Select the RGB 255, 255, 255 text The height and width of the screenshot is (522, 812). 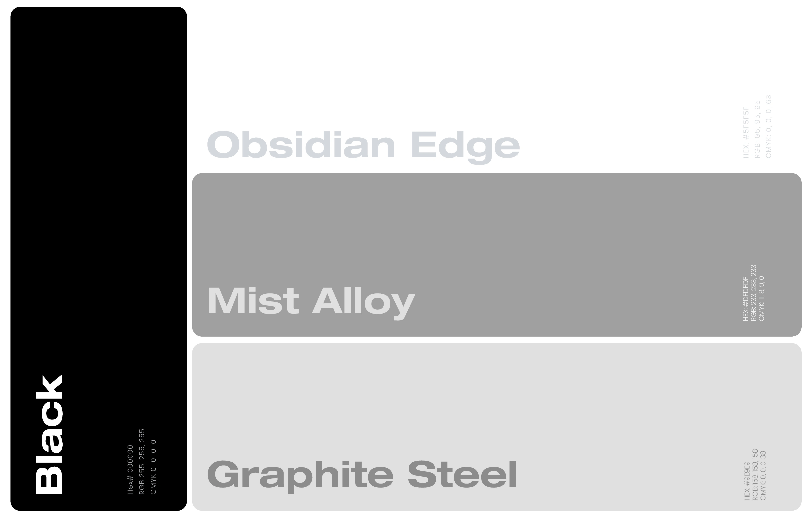click(x=142, y=462)
